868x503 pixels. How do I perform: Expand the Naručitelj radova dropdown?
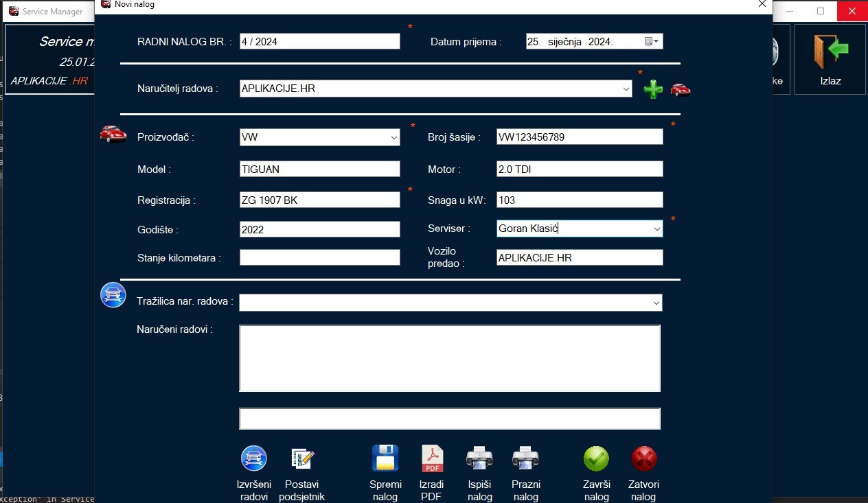coord(626,89)
